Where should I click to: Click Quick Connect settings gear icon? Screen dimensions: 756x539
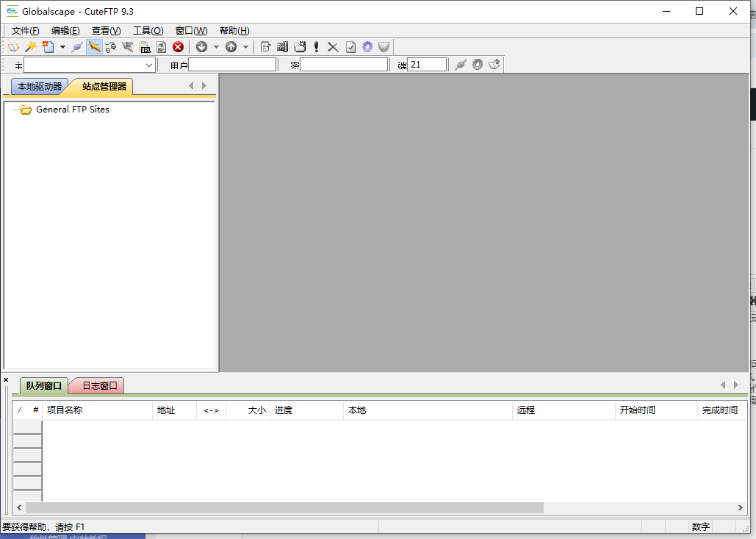point(478,65)
